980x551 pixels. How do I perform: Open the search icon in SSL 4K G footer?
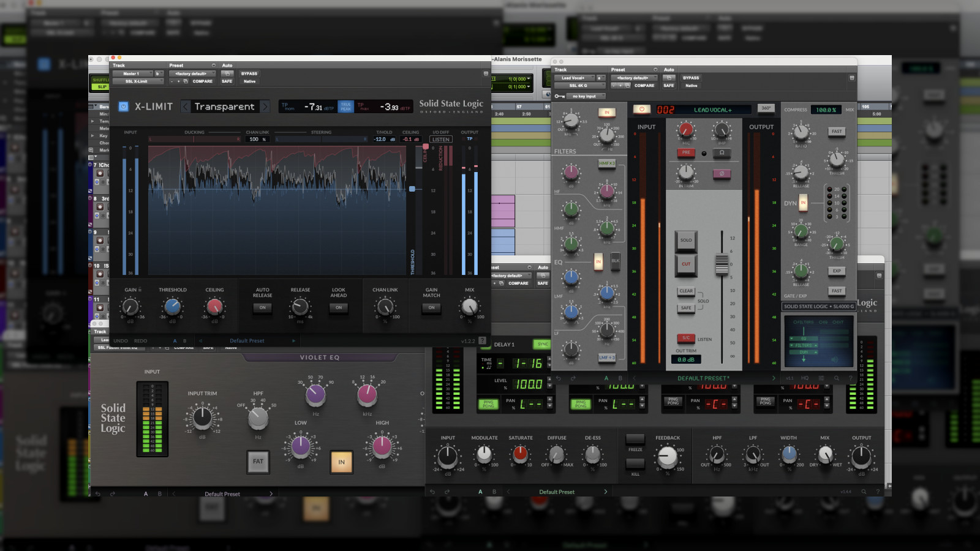click(836, 378)
